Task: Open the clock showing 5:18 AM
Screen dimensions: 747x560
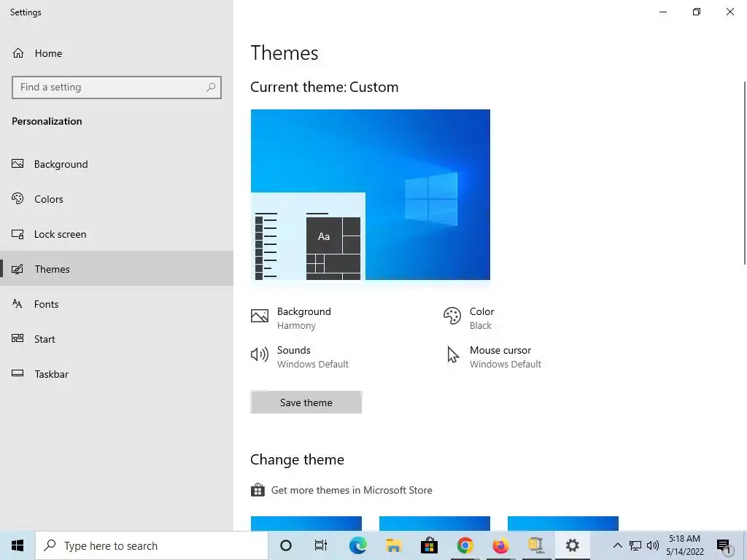Action: click(x=684, y=545)
